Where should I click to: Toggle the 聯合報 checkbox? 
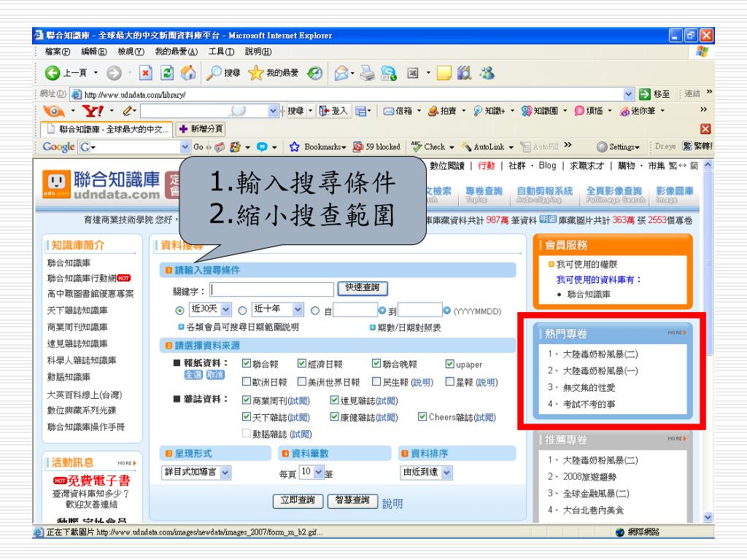coord(247,363)
